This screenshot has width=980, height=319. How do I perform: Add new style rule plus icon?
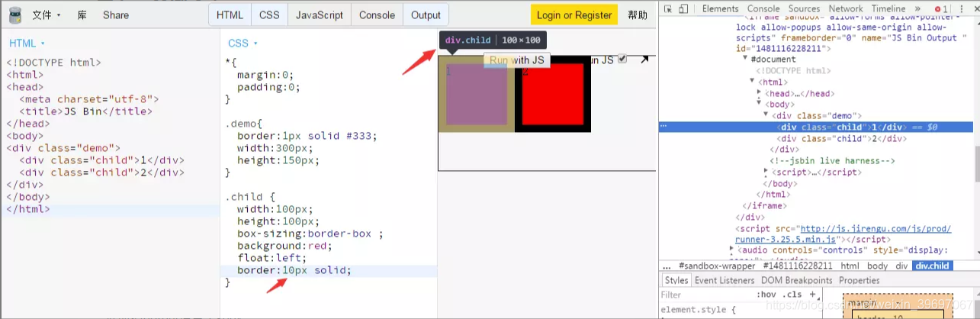tap(812, 295)
